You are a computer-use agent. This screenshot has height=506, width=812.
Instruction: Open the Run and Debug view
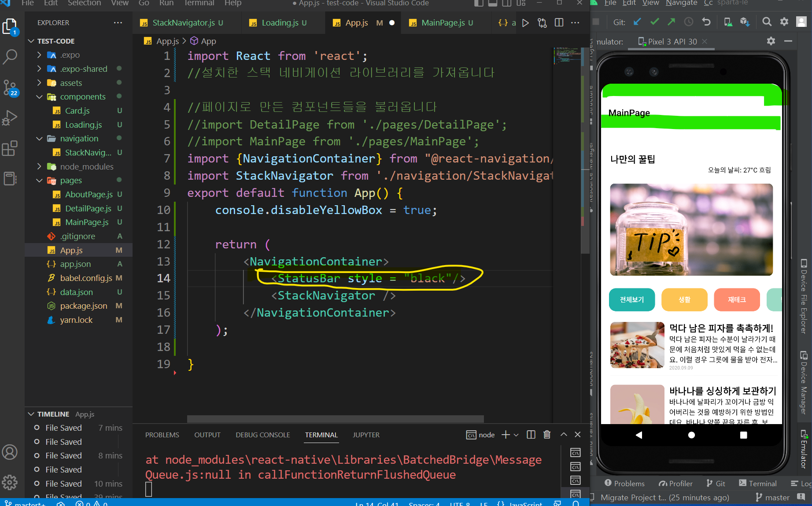click(x=10, y=118)
